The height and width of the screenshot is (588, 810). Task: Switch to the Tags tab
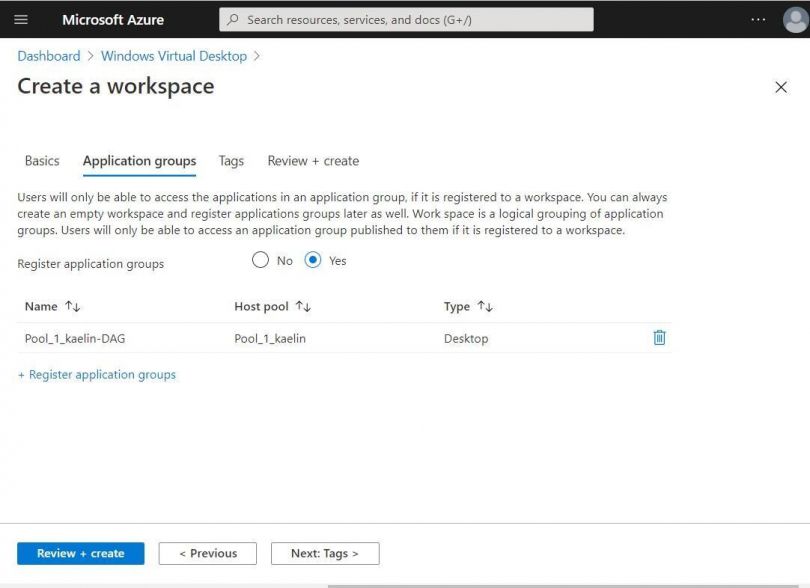(231, 161)
